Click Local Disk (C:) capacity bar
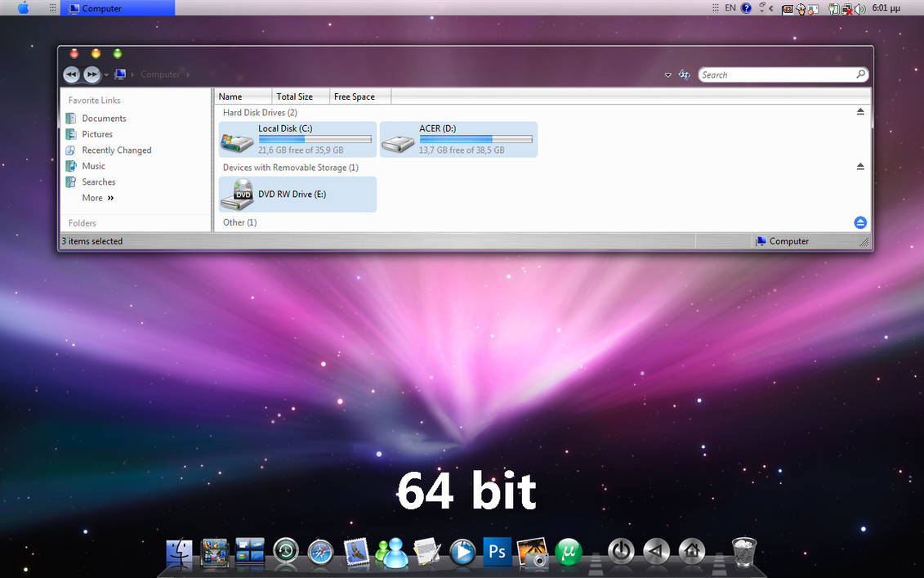Image resolution: width=924 pixels, height=578 pixels. 315,140
